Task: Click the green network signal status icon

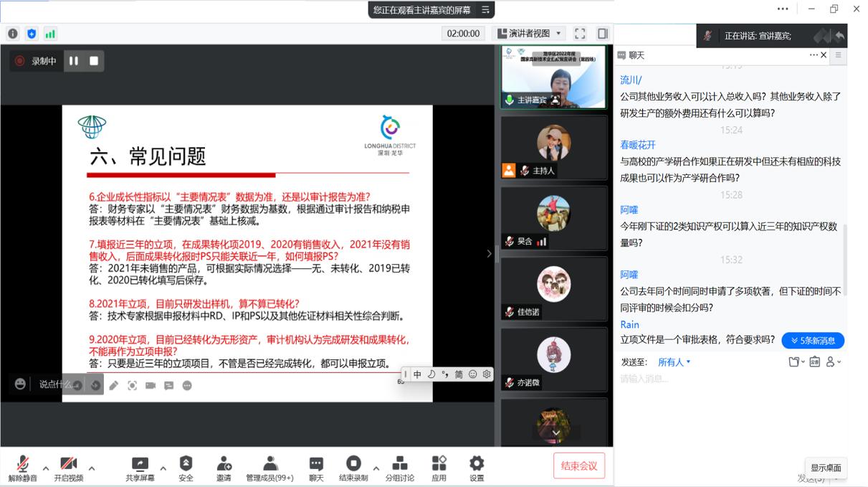Action: 50,34
